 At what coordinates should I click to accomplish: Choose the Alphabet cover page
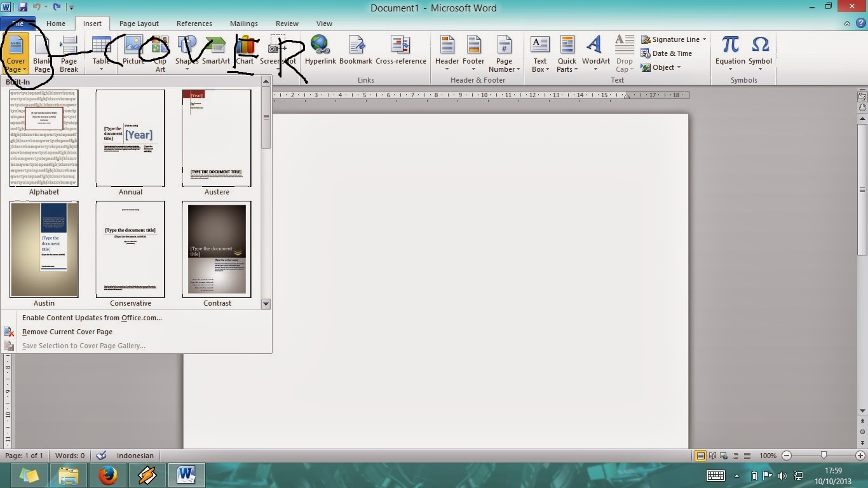pyautogui.click(x=44, y=142)
